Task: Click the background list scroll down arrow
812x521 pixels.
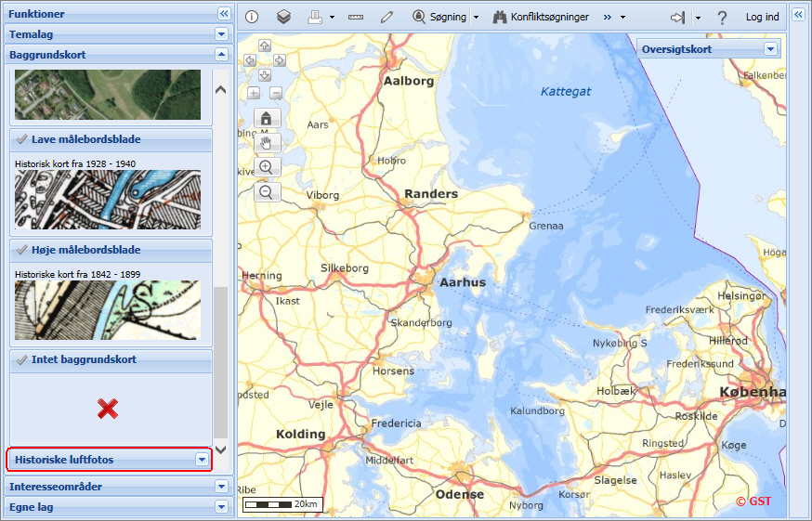Action: (x=220, y=449)
